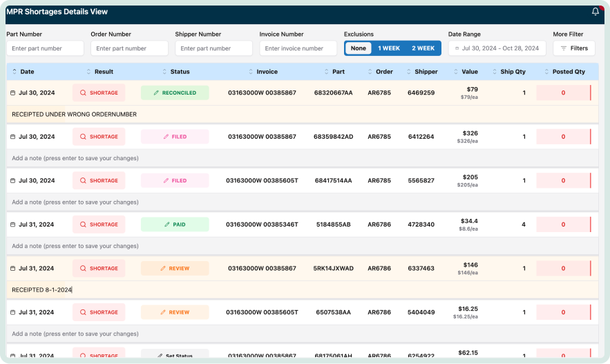Screen dimensions: 610x364
Task: Open the Date Range picker
Action: 497,48
